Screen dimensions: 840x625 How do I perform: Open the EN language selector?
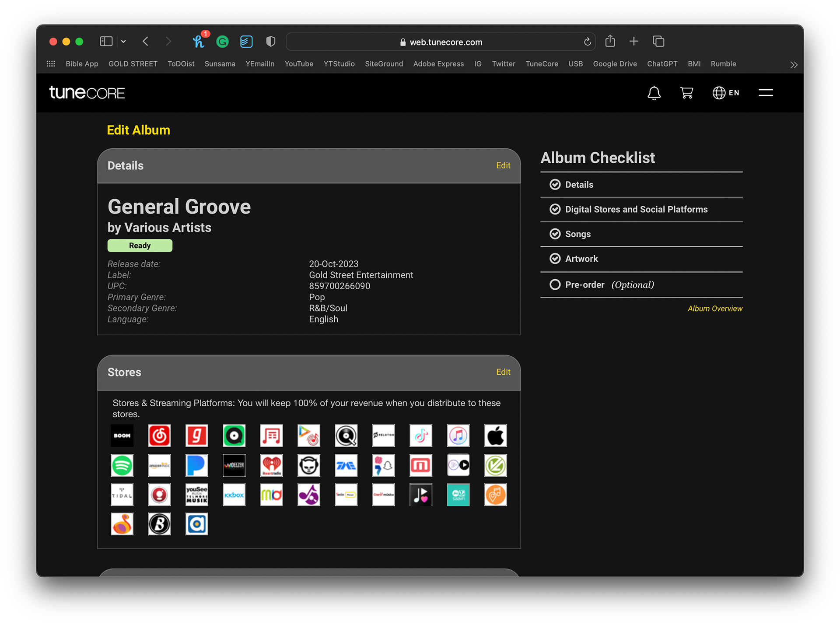(726, 93)
